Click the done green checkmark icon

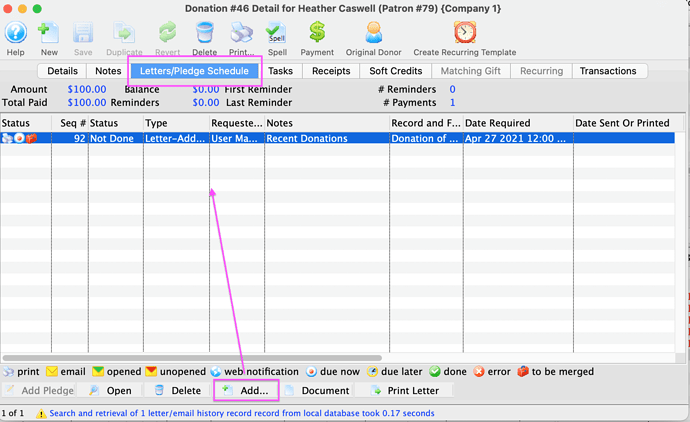435,372
